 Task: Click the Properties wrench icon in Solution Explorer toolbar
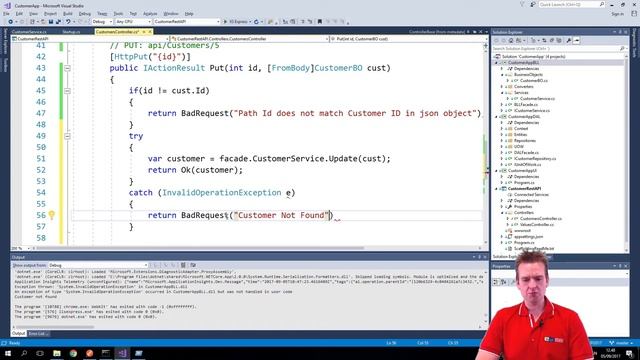[569, 40]
